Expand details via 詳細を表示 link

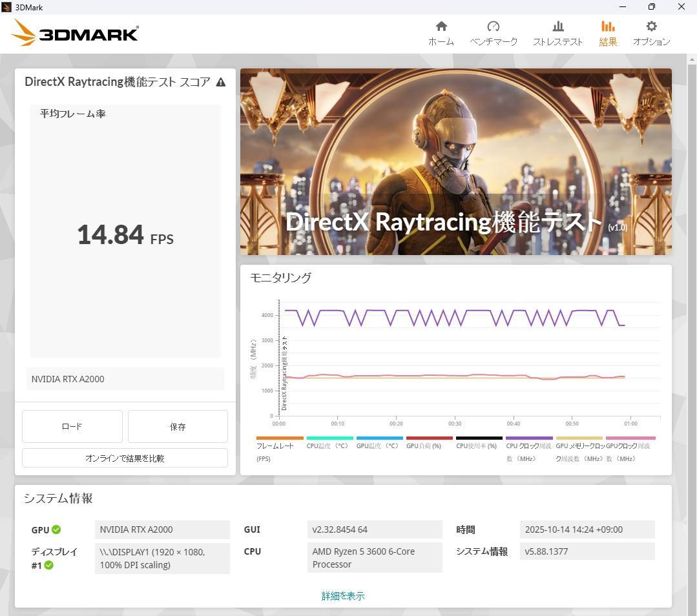(x=343, y=596)
